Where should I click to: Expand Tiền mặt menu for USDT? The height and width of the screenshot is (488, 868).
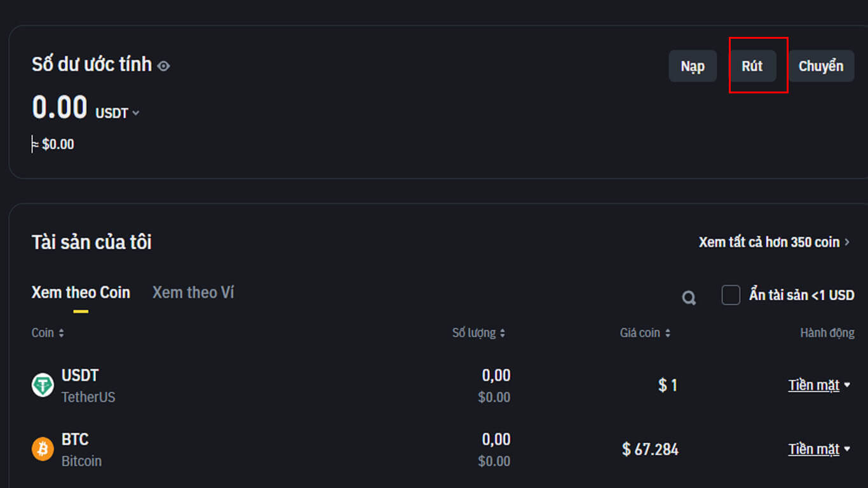pyautogui.click(x=819, y=385)
